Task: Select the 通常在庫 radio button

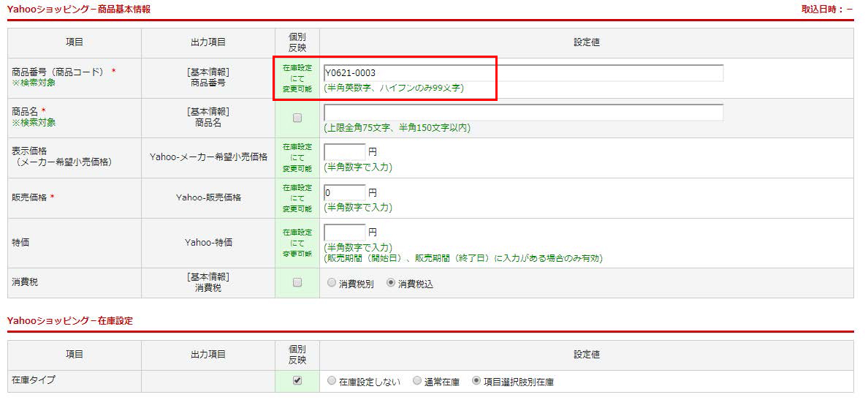Action: pyautogui.click(x=417, y=381)
